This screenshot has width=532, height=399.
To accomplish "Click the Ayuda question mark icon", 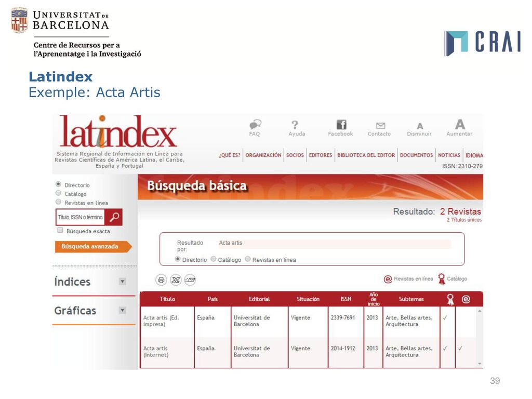I will 295,125.
